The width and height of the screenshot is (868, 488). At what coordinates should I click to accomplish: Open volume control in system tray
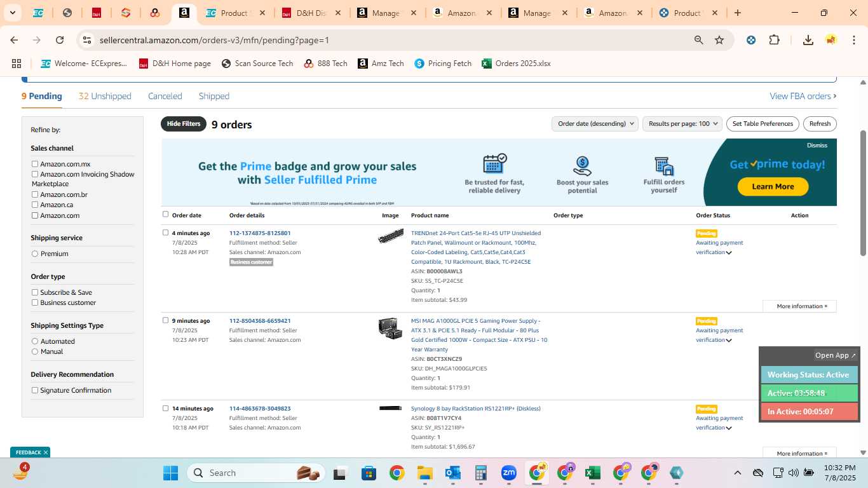(x=793, y=473)
